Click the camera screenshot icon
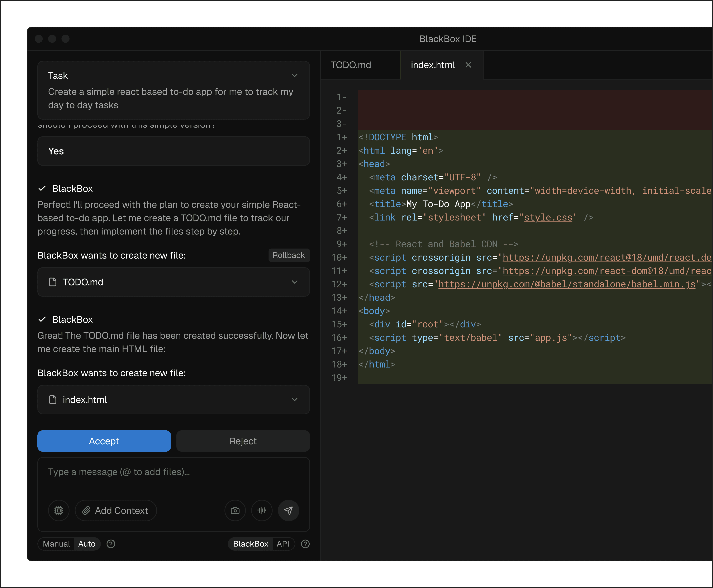This screenshot has width=713, height=588. [235, 511]
